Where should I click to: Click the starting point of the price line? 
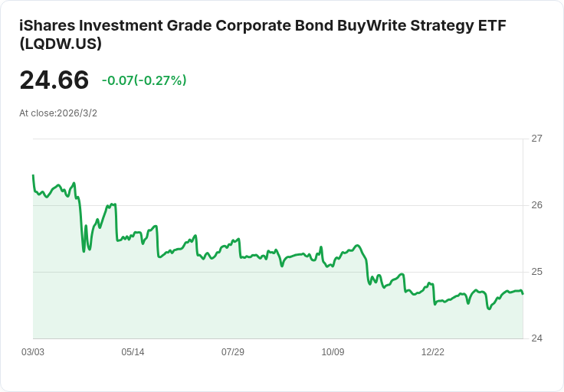point(33,176)
